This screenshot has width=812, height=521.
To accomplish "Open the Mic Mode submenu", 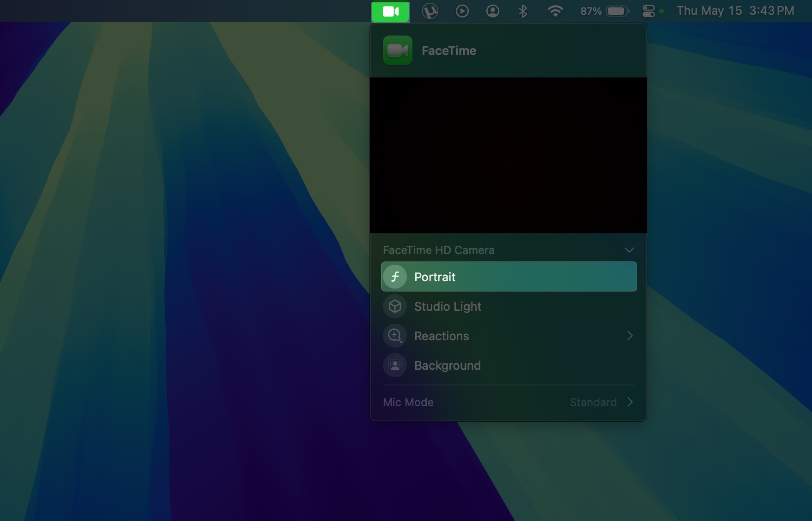I will (629, 402).
